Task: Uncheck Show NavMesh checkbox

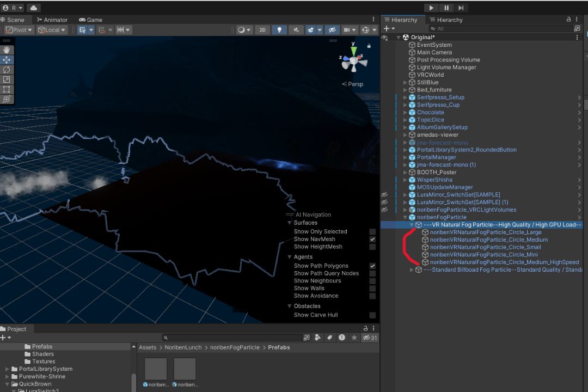Action: tap(372, 240)
